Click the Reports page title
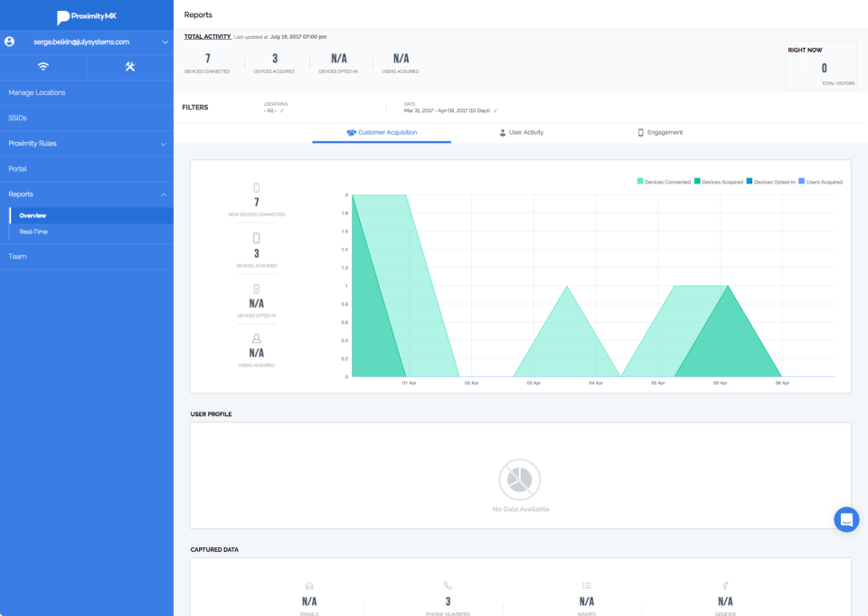 click(x=198, y=15)
